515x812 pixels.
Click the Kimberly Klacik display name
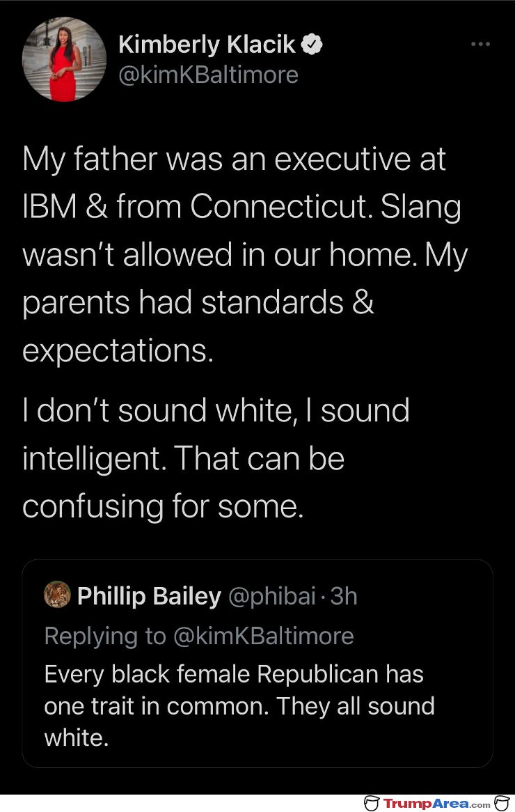tap(207, 45)
